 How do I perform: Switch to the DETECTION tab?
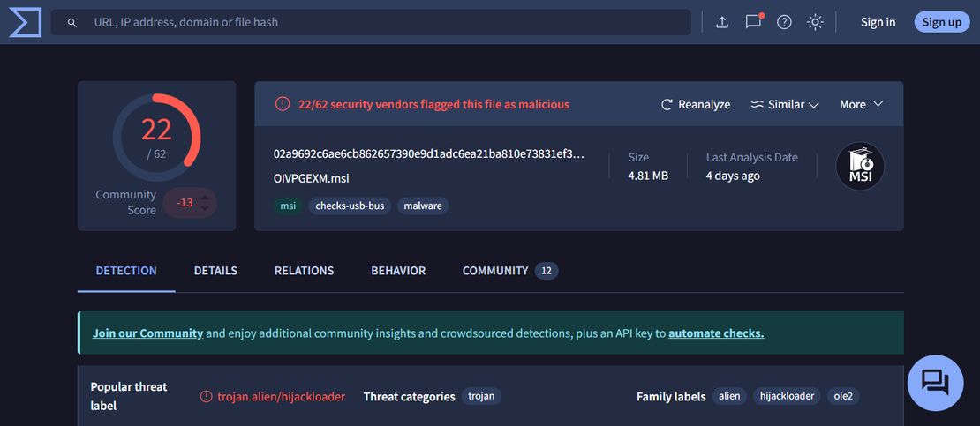[126, 271]
